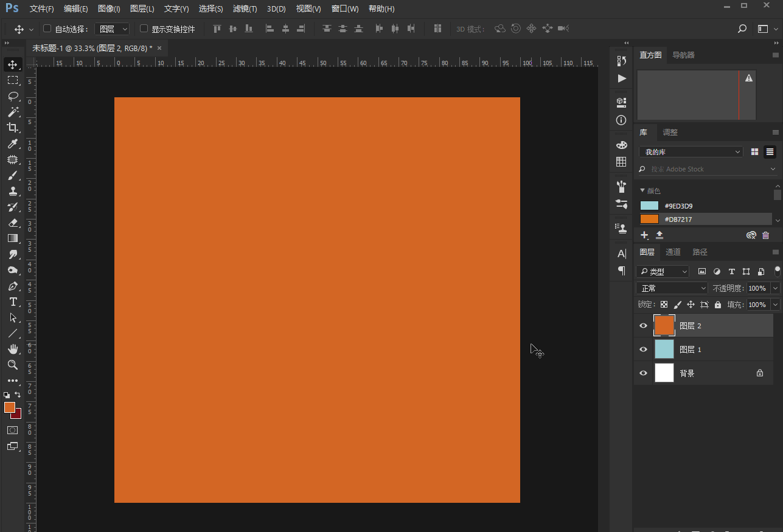The image size is (783, 532).
Task: Open the 正常 blend mode dropdown
Action: point(672,288)
